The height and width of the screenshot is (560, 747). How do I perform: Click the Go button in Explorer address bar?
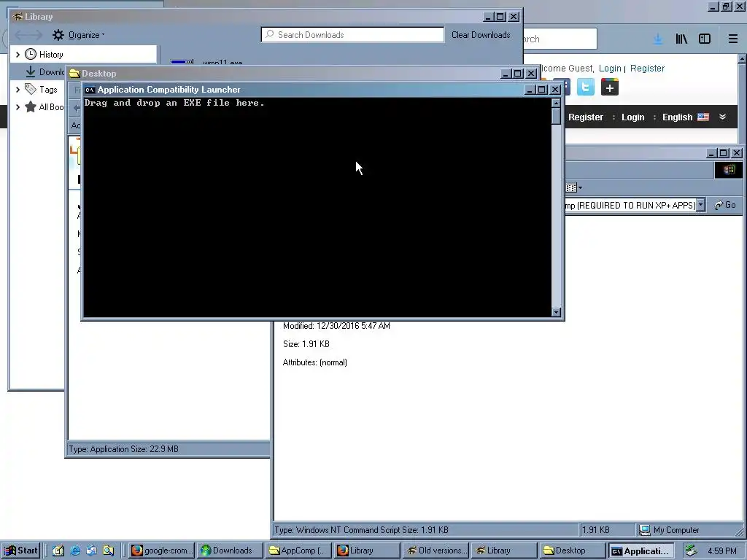click(x=725, y=205)
